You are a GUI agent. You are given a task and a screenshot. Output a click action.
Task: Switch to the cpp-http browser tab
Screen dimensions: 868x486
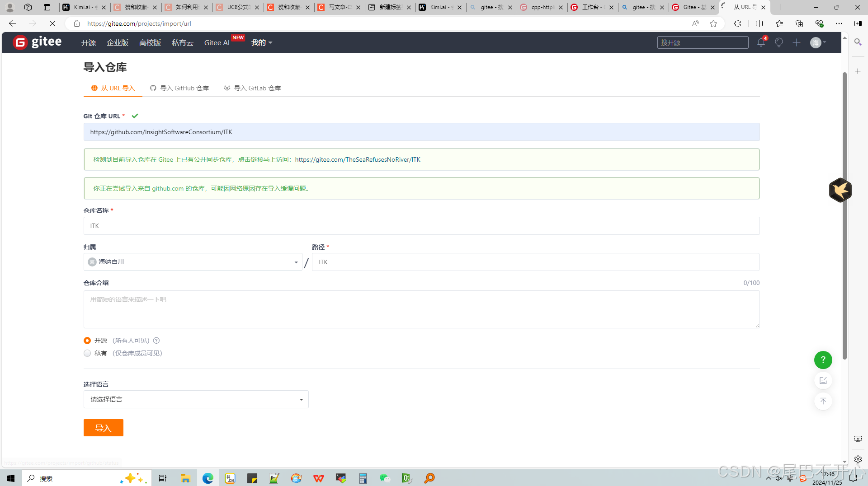click(x=542, y=7)
